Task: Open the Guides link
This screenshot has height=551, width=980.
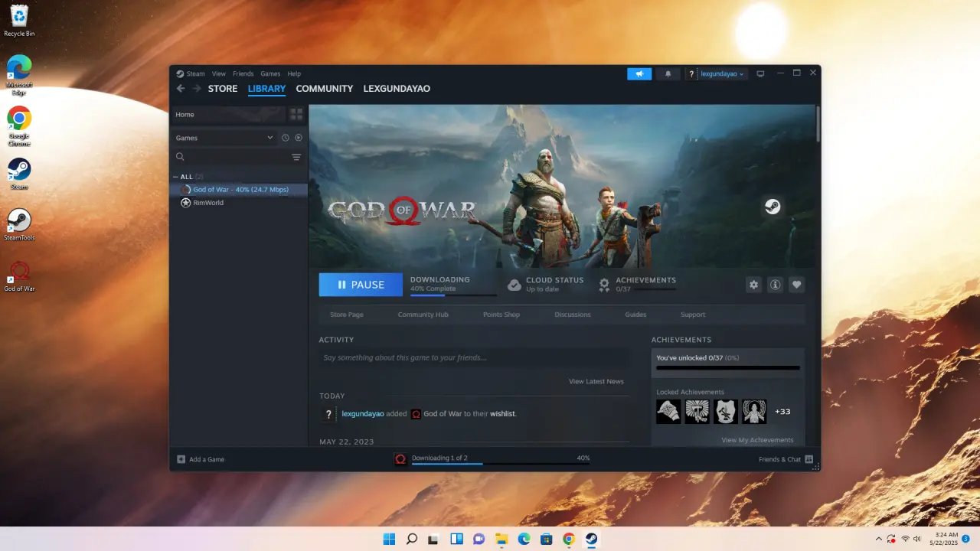Action: [x=635, y=315]
